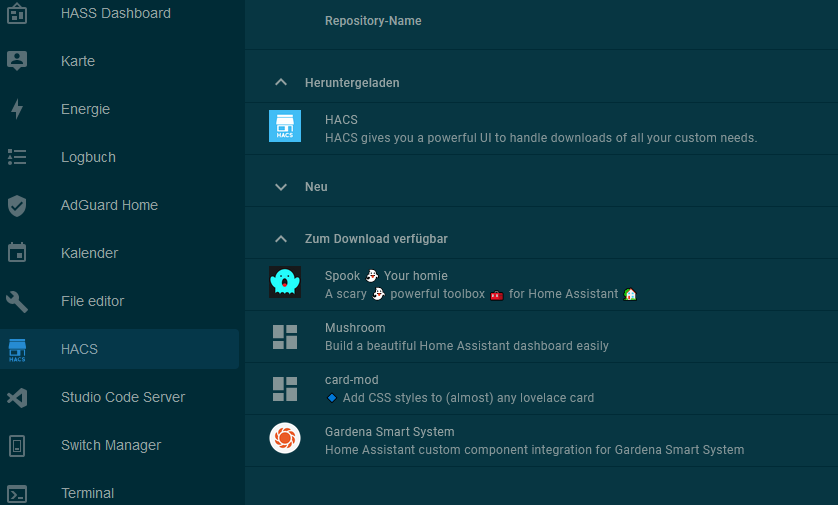Select HACS sidebar entry

tap(119, 349)
